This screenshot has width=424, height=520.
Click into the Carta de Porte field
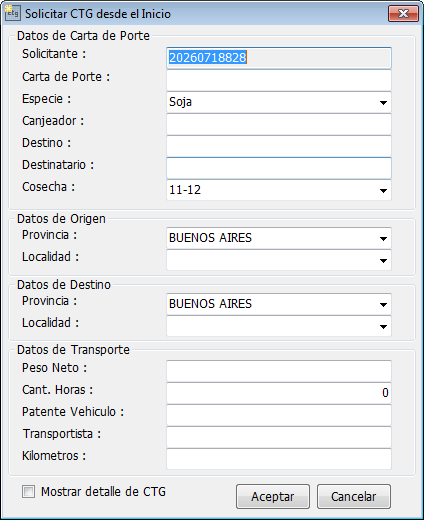point(279,80)
